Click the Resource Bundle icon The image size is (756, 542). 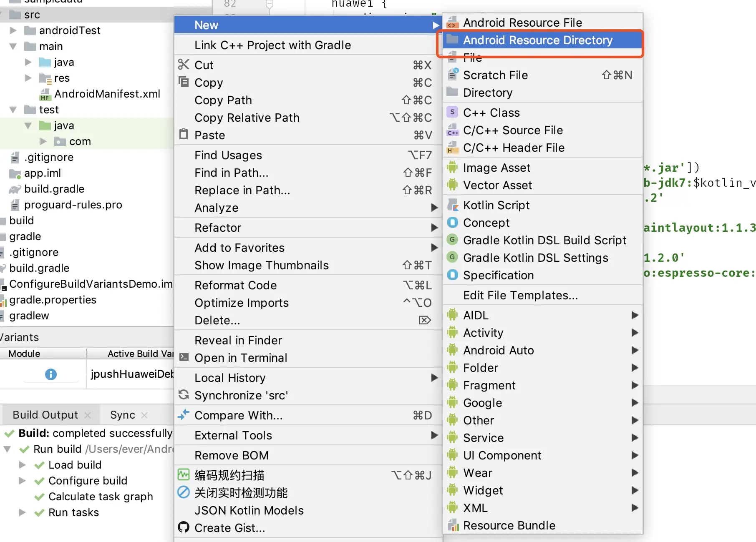pos(453,525)
